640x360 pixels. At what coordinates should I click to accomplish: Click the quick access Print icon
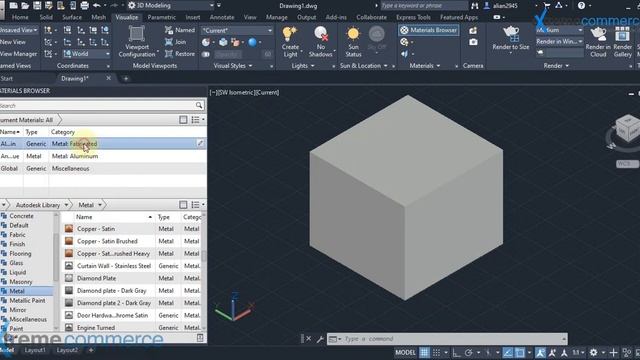click(84, 6)
